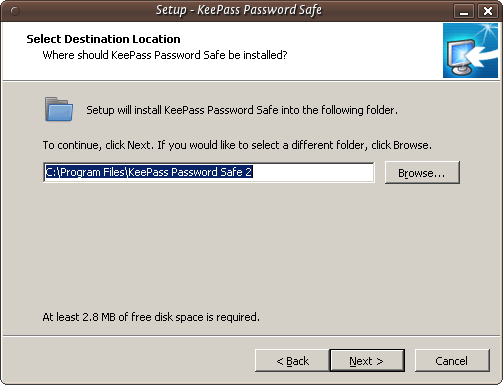Click the 'Setup will install KeePass' message
Screen dimensions: 503x385
pos(242,110)
